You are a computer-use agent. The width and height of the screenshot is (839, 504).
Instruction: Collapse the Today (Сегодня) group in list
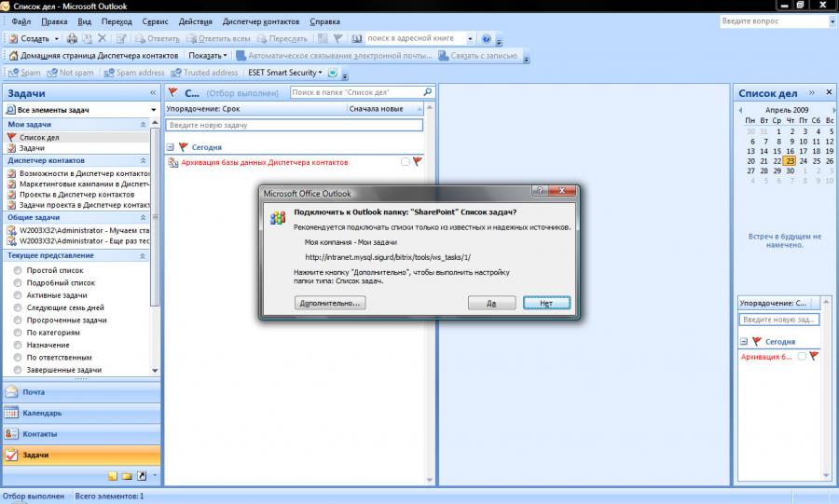coord(171,147)
